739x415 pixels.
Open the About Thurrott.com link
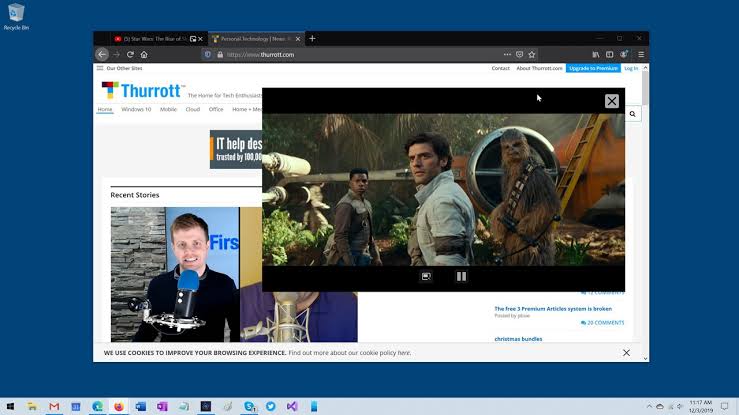click(x=539, y=68)
